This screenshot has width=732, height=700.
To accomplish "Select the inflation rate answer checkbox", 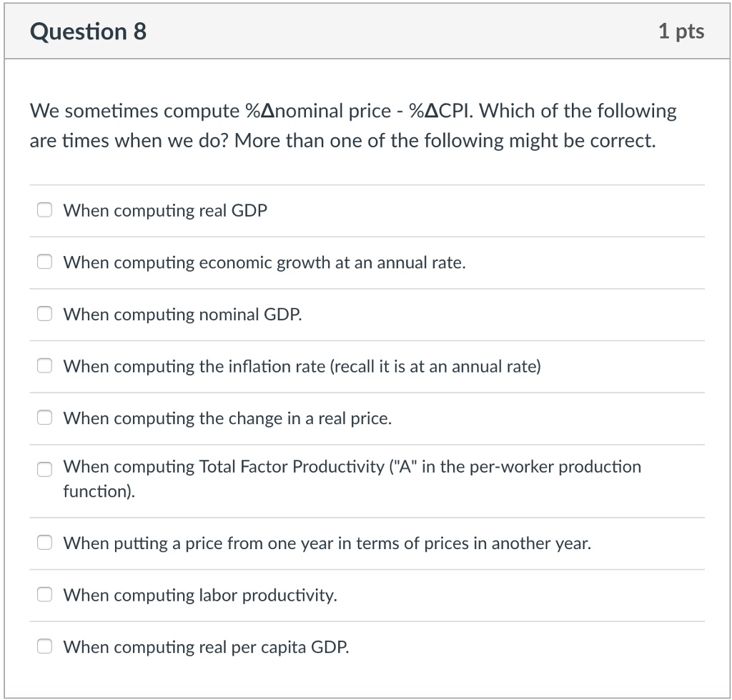I will (44, 365).
